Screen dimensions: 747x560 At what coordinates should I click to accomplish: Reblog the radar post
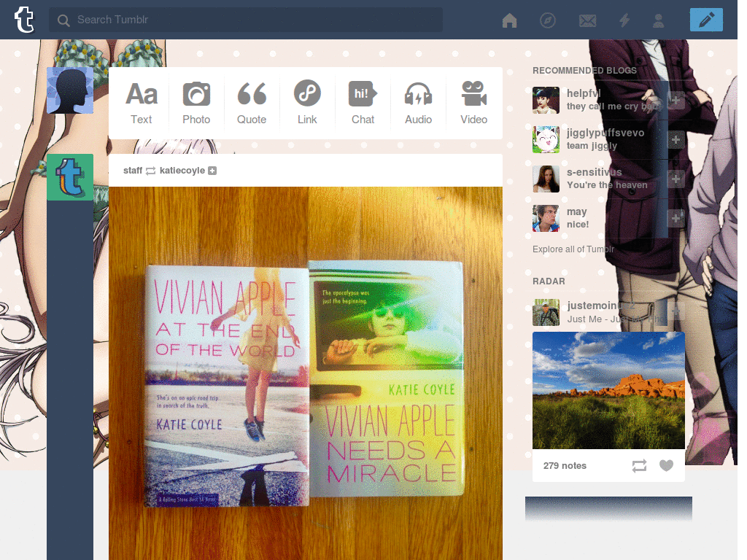tap(639, 466)
